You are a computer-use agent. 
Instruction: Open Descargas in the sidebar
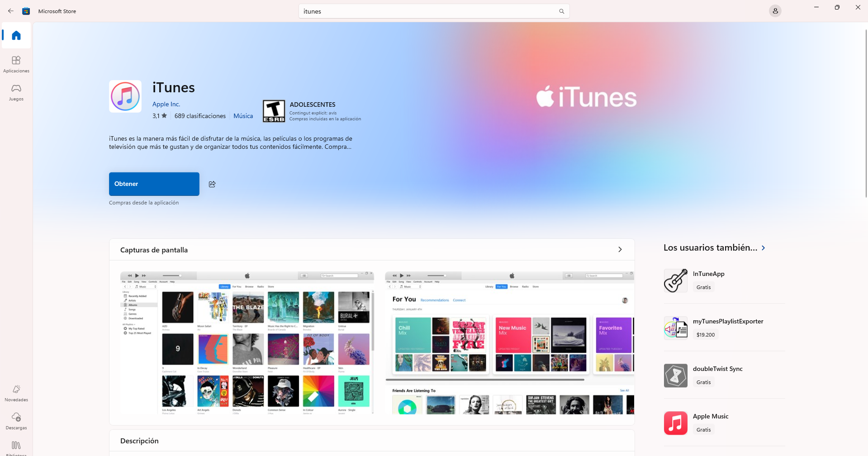click(16, 421)
